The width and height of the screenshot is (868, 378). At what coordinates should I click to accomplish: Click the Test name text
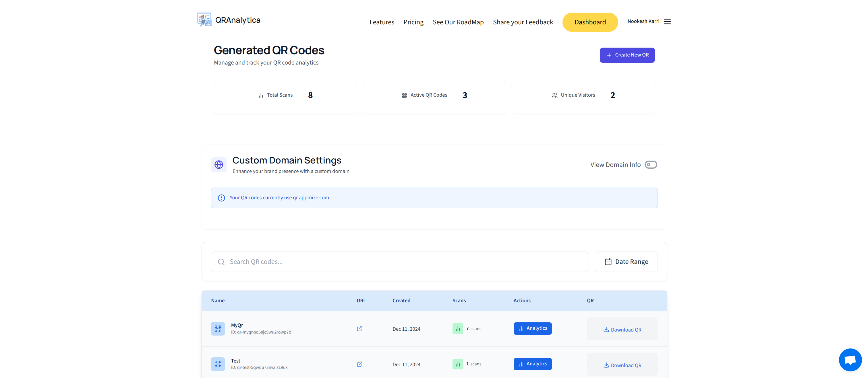pos(235,361)
